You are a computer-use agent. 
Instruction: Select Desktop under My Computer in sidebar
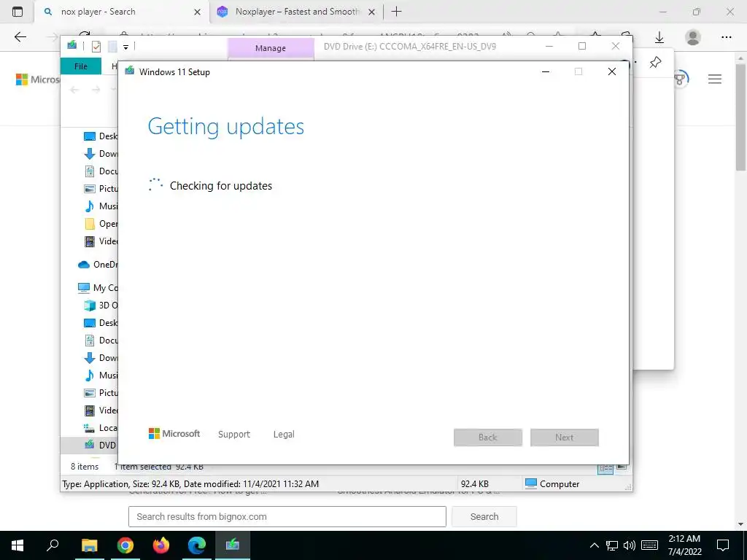coord(101,323)
